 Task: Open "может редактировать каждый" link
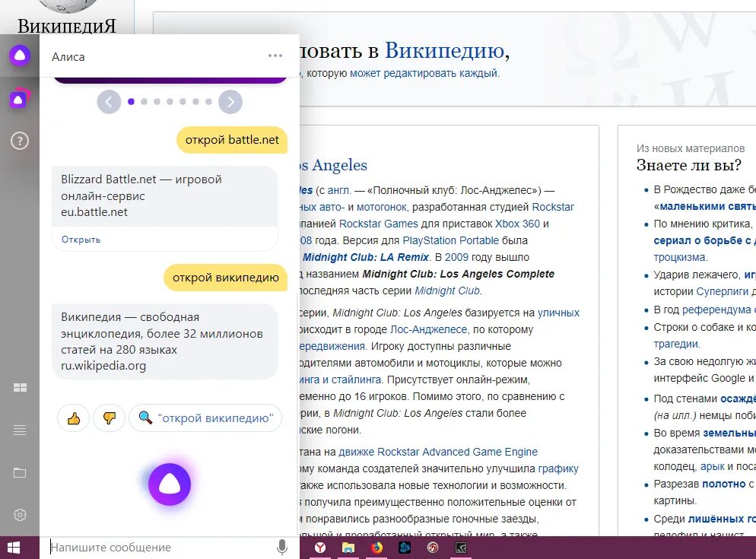(x=424, y=73)
